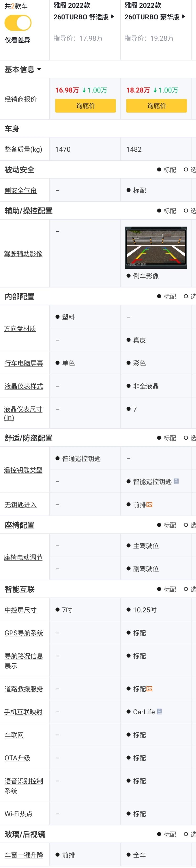Click 询底价 under the 16.98万 price
This screenshot has width=196, height=868.
coord(85,106)
